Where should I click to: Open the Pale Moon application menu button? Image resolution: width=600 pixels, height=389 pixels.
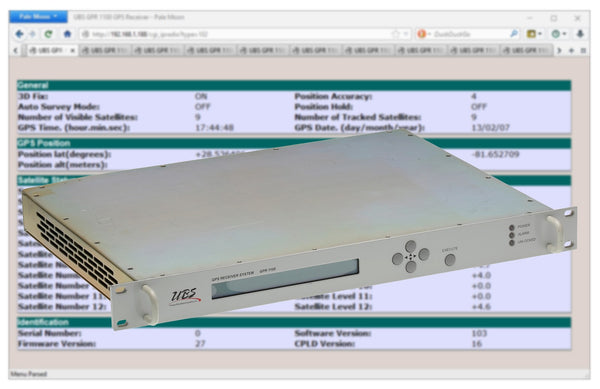[38, 17]
